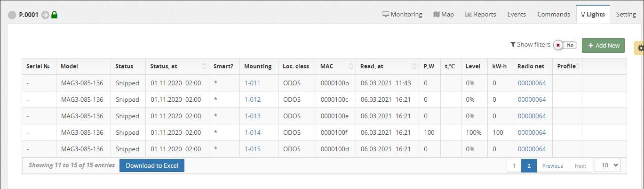Sort by Profile column arrows
Screen dimensions: 644x189
coord(578,66)
